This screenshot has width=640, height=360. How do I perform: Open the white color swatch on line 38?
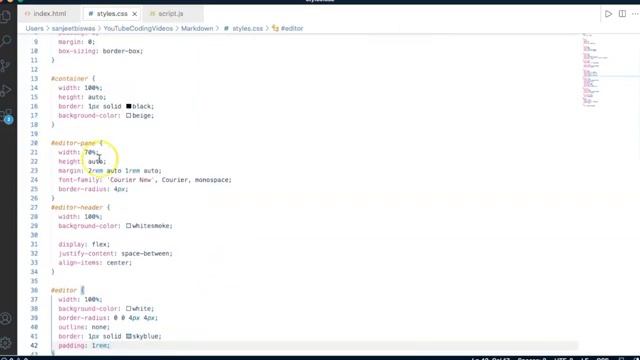pos(129,309)
